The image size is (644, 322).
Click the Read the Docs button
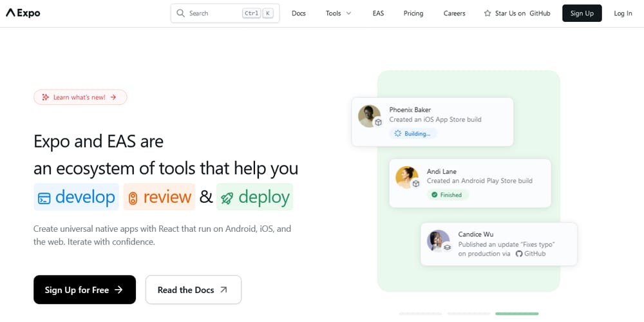coord(193,290)
